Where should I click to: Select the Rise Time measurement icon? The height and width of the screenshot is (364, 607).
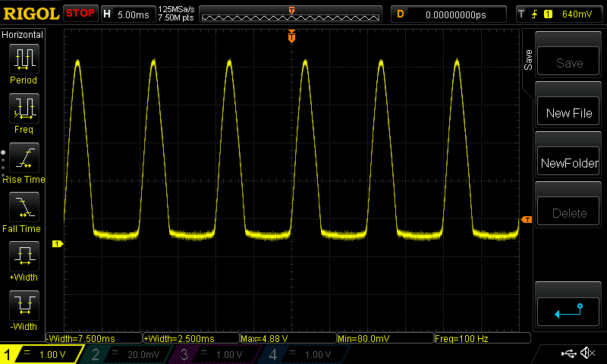(24, 158)
